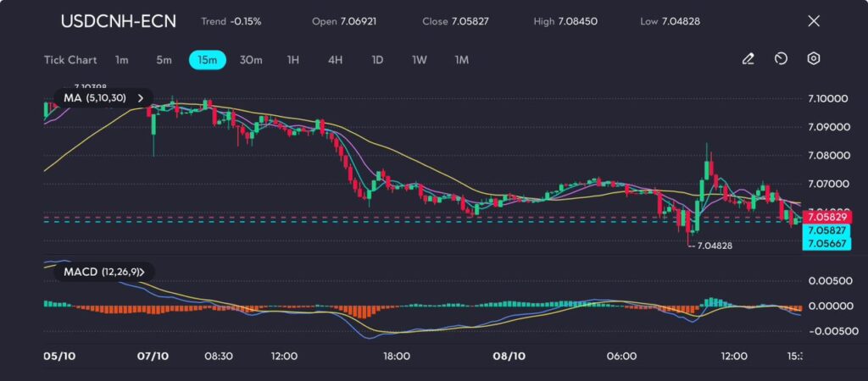
Task: Click the USDCNH-ECN symbol title
Action: click(119, 21)
